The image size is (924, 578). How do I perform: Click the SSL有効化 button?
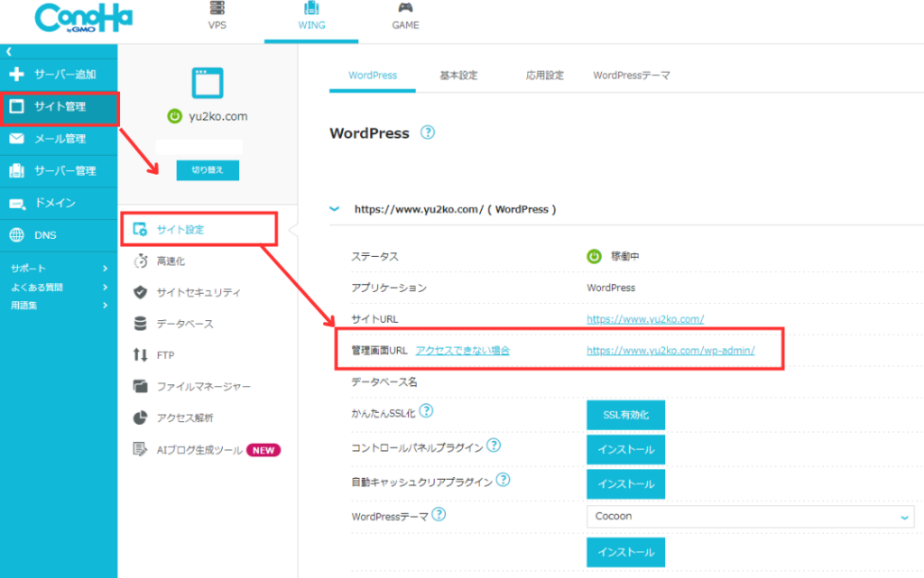pyautogui.click(x=626, y=415)
